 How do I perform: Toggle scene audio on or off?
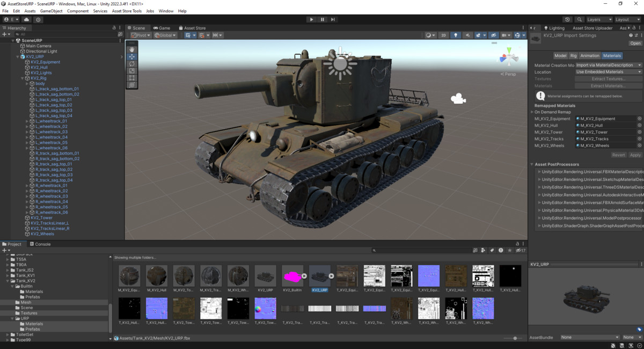click(467, 35)
